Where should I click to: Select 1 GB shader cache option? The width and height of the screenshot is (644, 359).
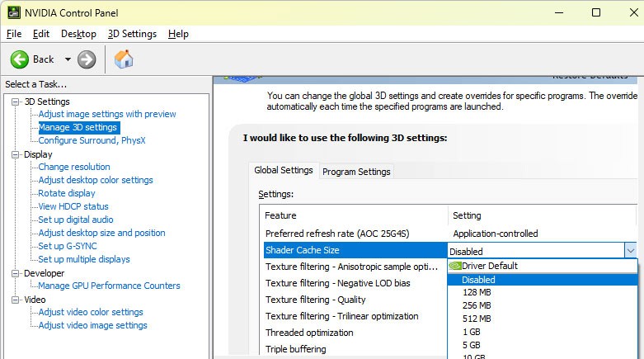point(471,332)
